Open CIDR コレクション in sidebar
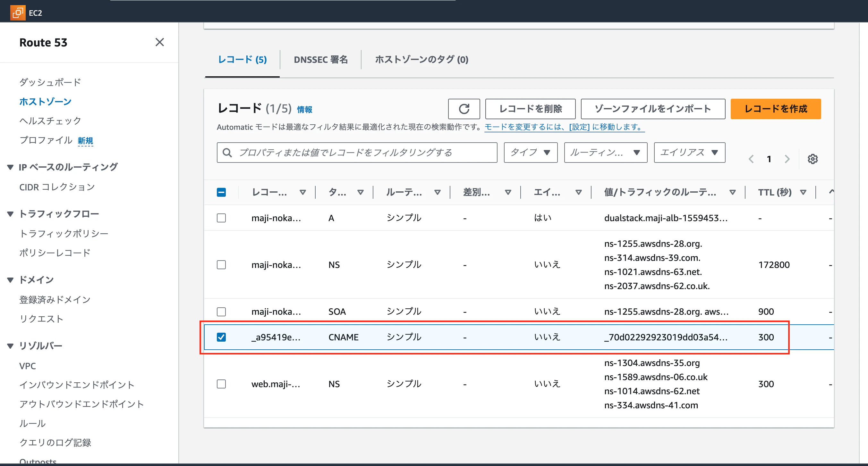868x466 pixels. pos(57,187)
